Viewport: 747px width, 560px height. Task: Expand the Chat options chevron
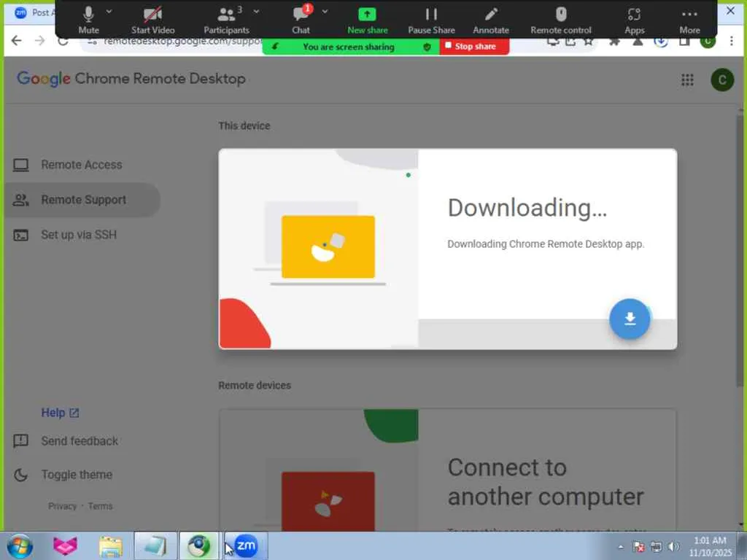(325, 12)
